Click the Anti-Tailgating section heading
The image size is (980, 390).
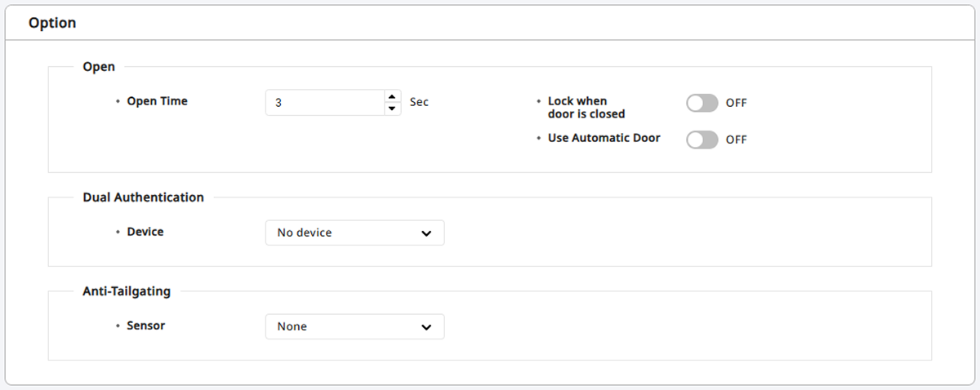(x=127, y=291)
